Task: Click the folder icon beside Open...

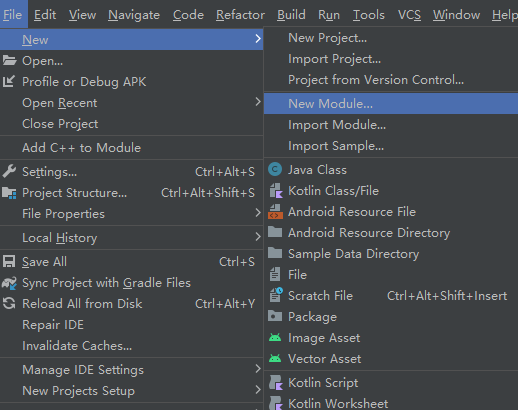Action: click(9, 61)
